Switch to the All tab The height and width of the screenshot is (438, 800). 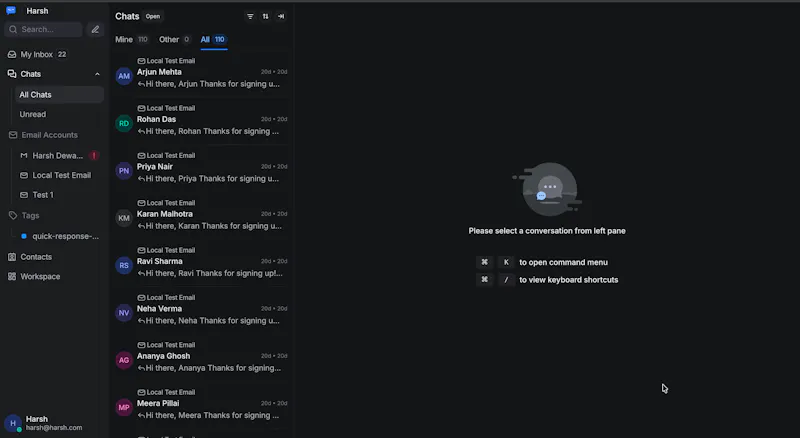(x=214, y=39)
